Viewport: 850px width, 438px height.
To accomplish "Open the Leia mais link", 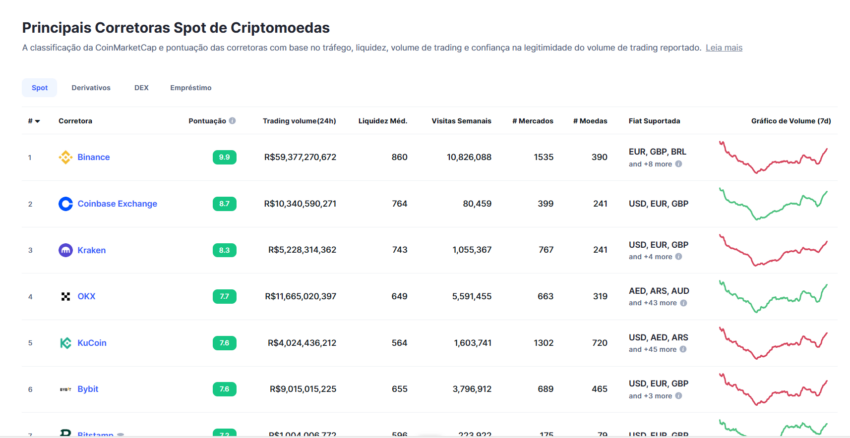I will (x=724, y=48).
